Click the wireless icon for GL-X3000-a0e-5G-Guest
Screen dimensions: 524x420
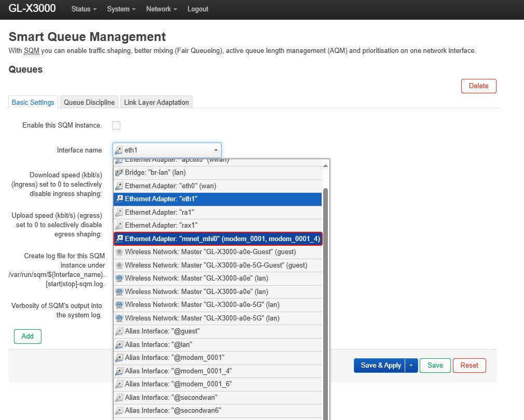coord(119,265)
